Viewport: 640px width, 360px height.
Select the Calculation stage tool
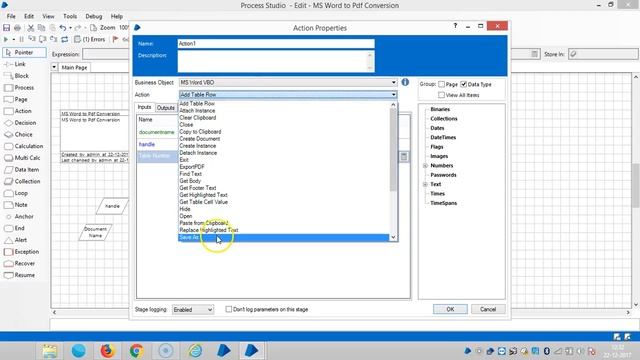23,146
